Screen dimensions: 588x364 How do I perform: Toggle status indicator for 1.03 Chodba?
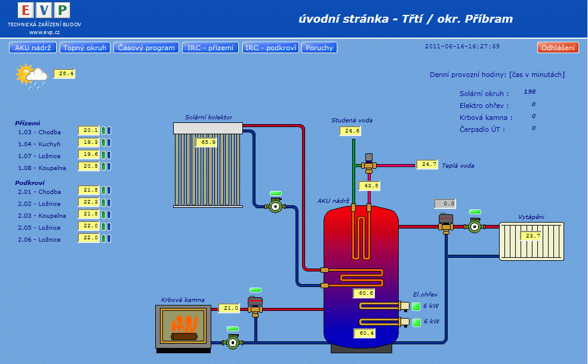point(105,131)
